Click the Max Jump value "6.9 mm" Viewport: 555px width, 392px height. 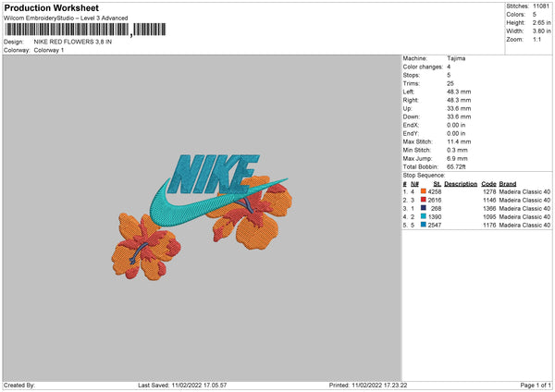coord(457,158)
